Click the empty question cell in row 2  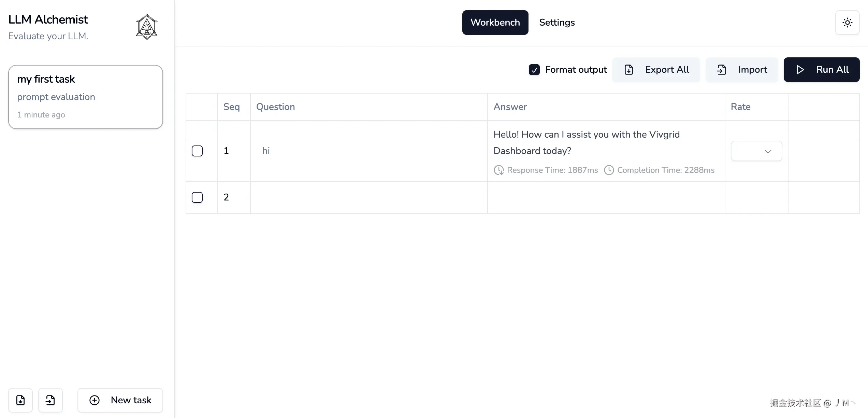[x=368, y=197]
